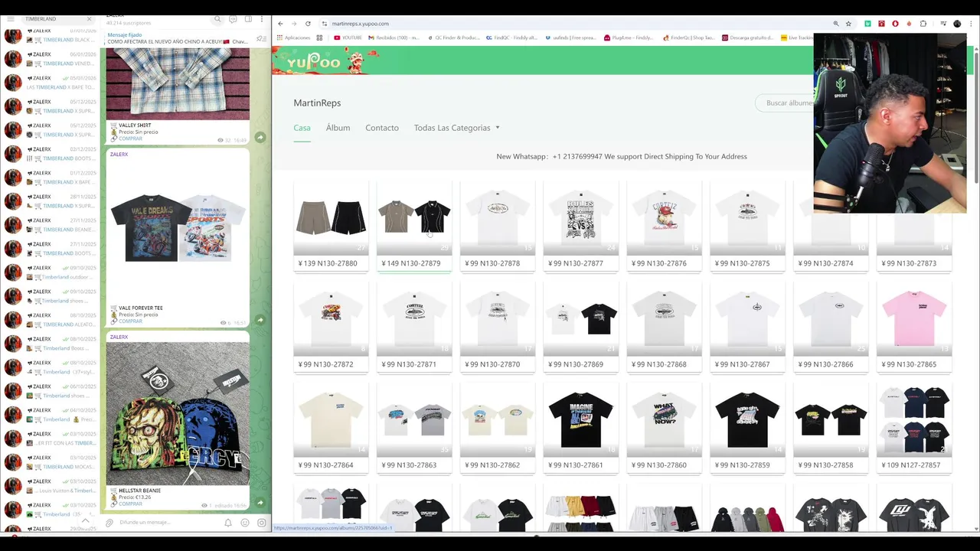Click the martinreps.x.yupoo.com address bar
980x551 pixels.
click(574, 24)
